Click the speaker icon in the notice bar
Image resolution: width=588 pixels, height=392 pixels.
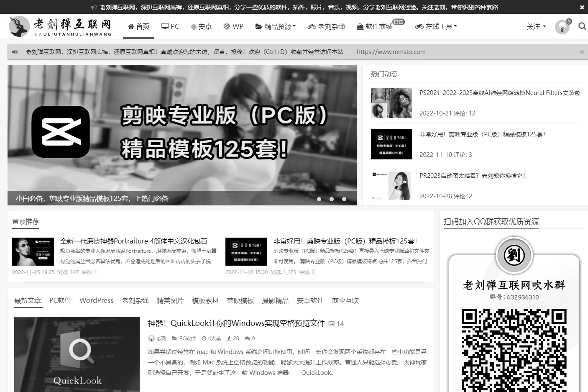(x=15, y=52)
